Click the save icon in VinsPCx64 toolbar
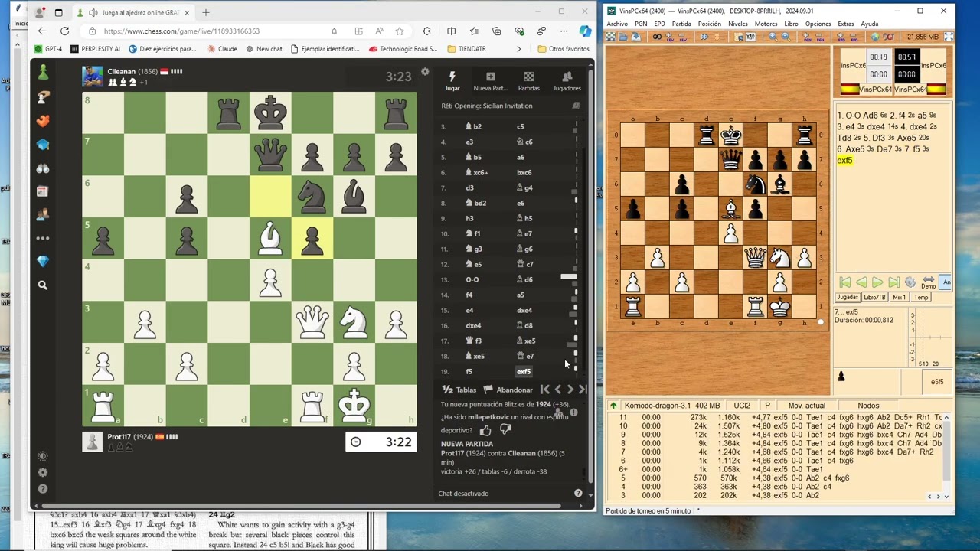Viewport: 980px width, 551px height. click(x=635, y=37)
